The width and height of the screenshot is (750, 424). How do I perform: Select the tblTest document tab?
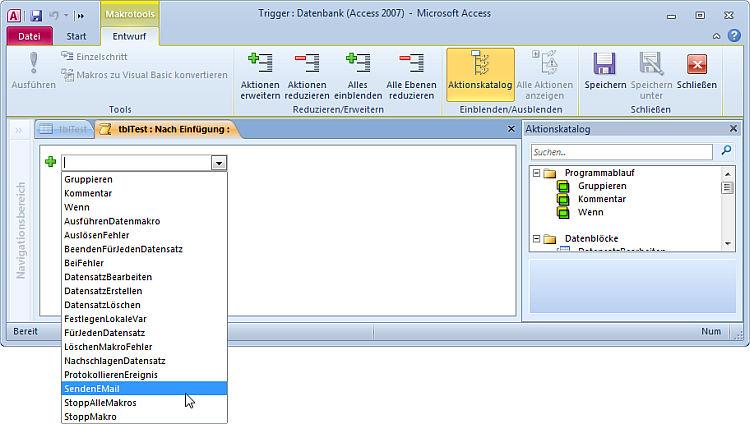[65, 129]
